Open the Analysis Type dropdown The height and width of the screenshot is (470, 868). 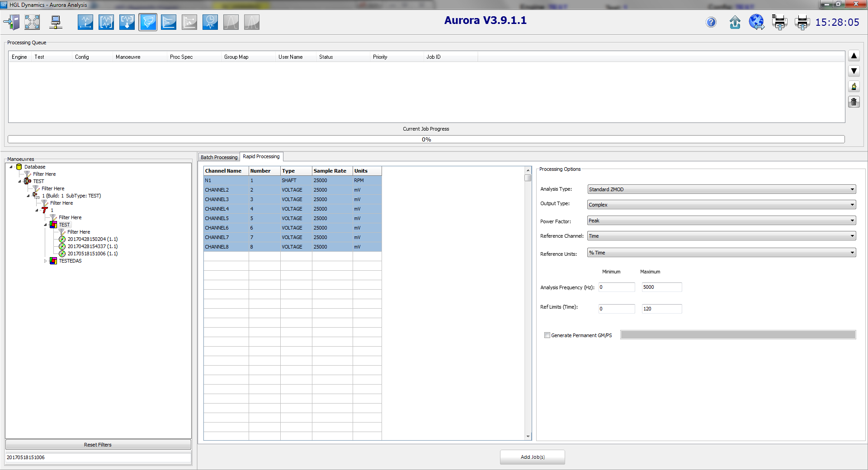pos(722,189)
